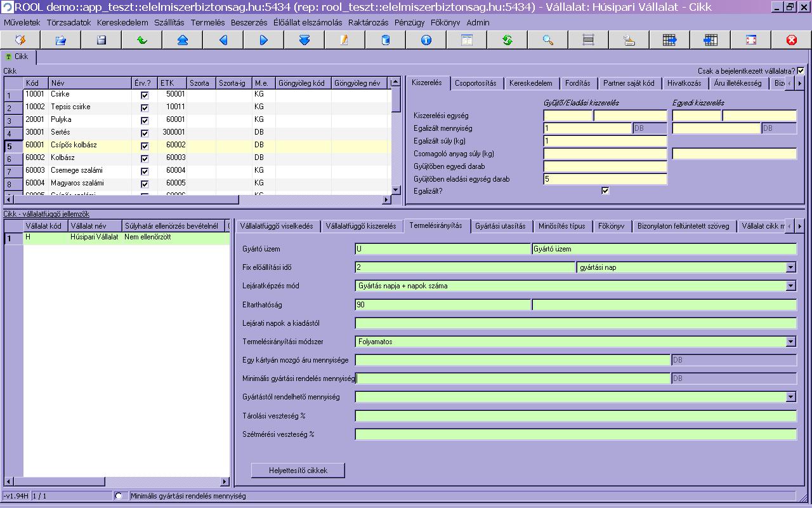Open the Termelés menu
The image size is (812, 508).
coord(207,22)
